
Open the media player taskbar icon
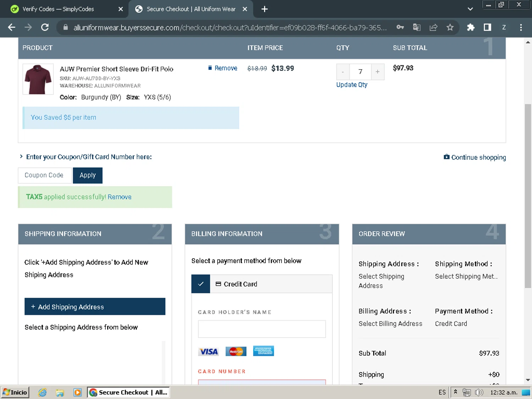77,392
